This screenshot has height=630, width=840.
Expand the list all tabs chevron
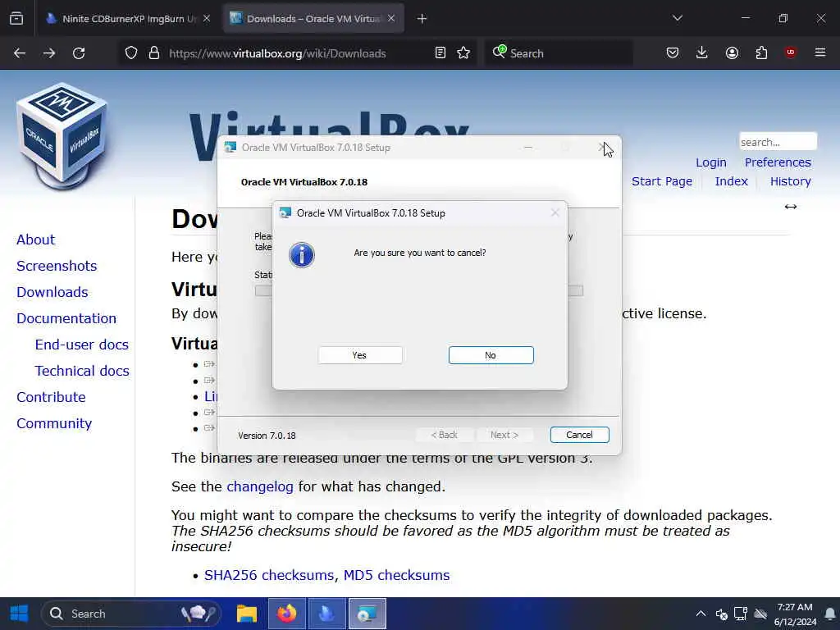tap(678, 18)
